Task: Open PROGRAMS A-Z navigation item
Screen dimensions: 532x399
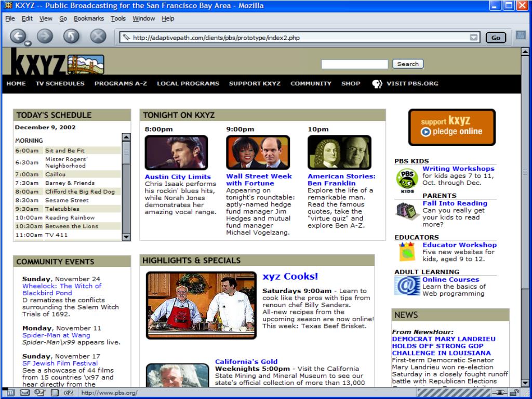Action: (x=121, y=84)
